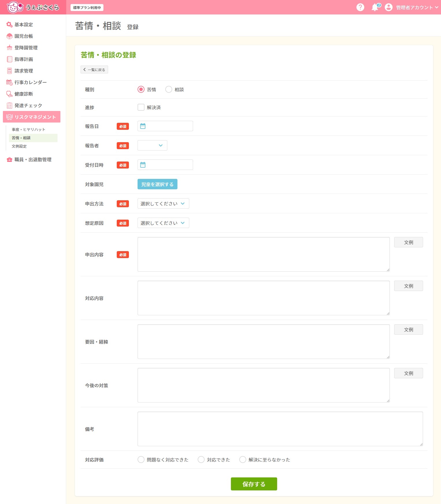Click the 職員・出退勤管理 briefcase icon

click(x=10, y=160)
